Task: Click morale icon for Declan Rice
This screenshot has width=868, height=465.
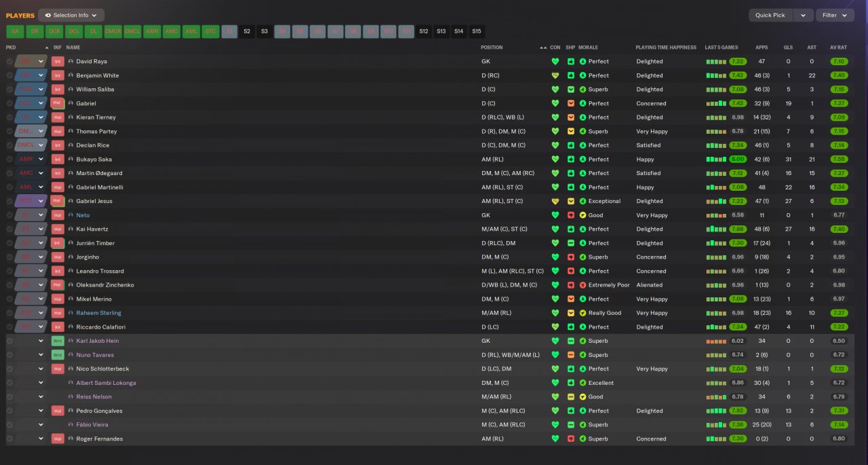Action: (x=583, y=145)
